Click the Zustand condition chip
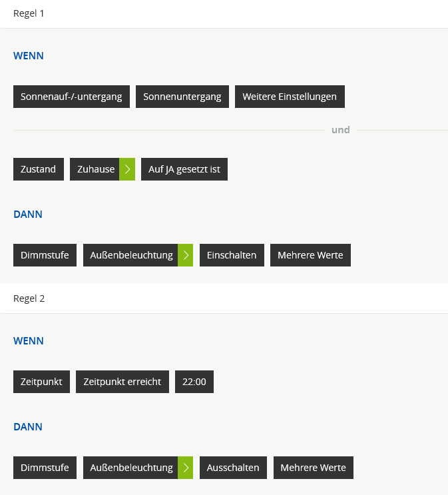The image size is (448, 495). [39, 169]
